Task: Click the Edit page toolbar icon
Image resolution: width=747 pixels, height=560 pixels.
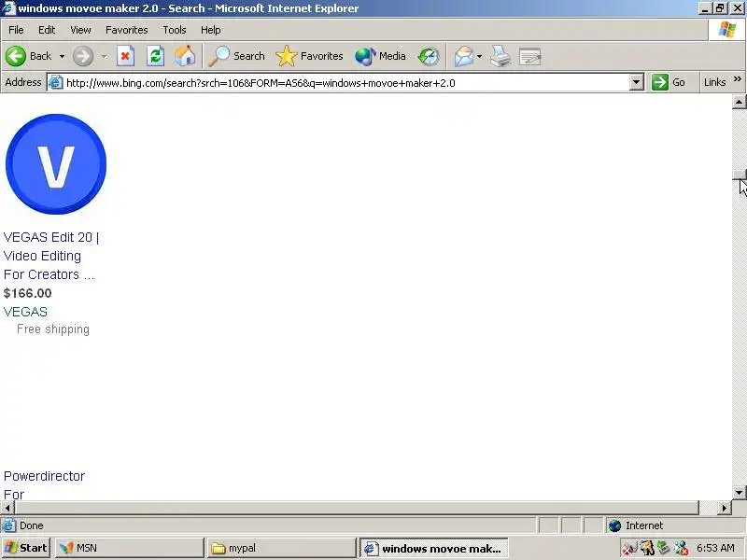Action: (529, 56)
